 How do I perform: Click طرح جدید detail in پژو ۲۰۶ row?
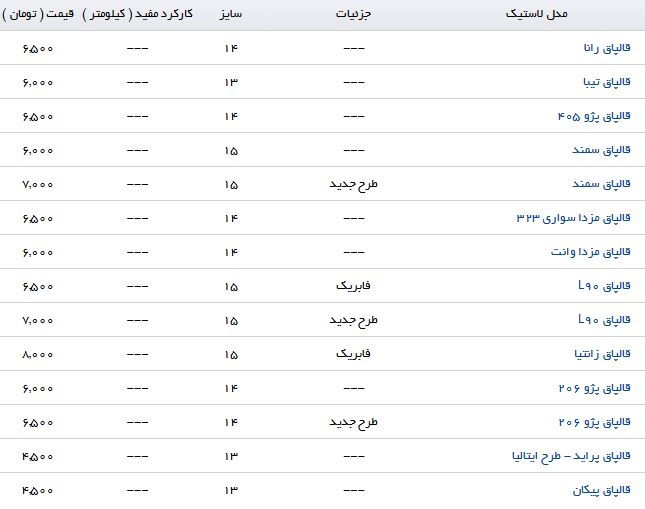353,423
